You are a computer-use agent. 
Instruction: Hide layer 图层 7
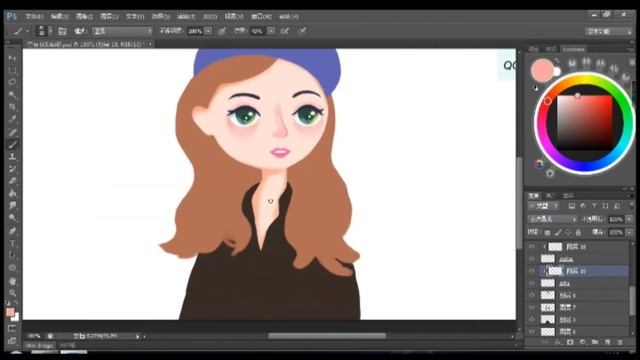531,307
